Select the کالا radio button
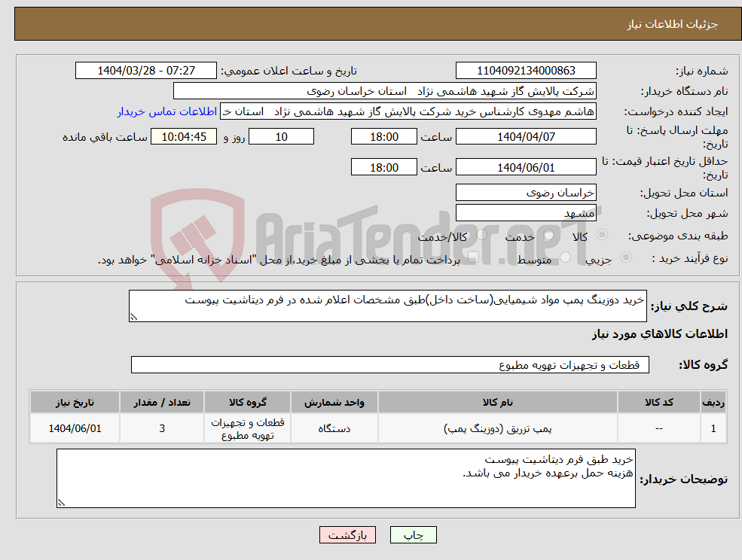Viewport: 742px width, 560px height. pos(603,235)
